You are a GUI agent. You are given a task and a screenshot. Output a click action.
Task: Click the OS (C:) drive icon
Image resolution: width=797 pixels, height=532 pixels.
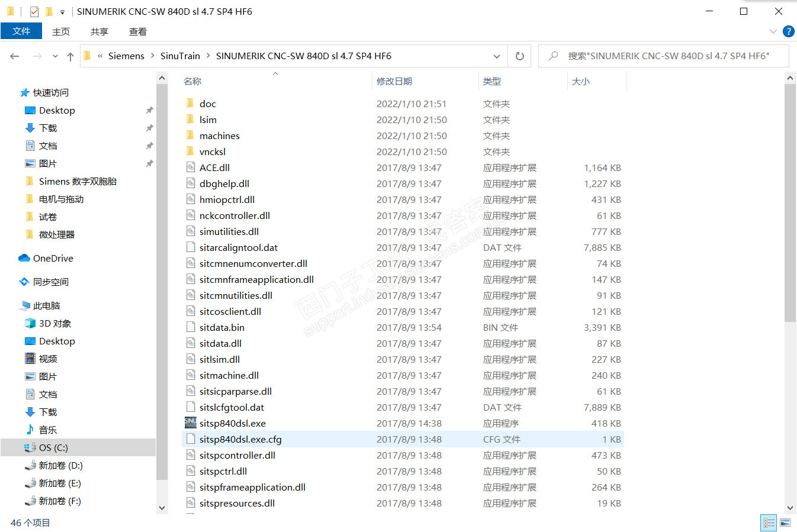[x=30, y=447]
